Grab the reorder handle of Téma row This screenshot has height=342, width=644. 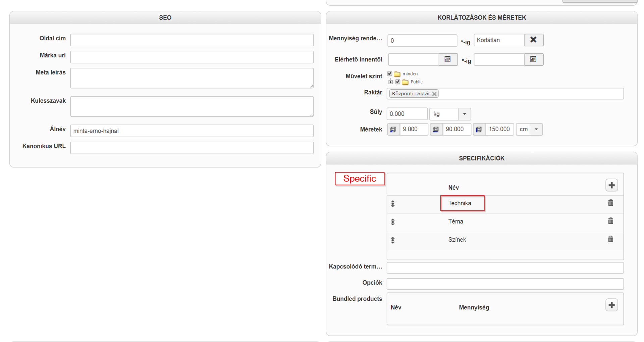pyautogui.click(x=393, y=222)
